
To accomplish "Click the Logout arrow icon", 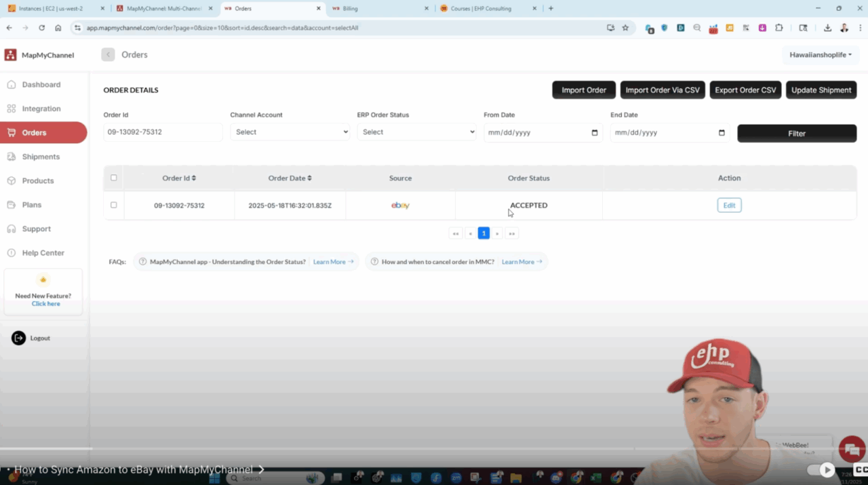I will (18, 338).
